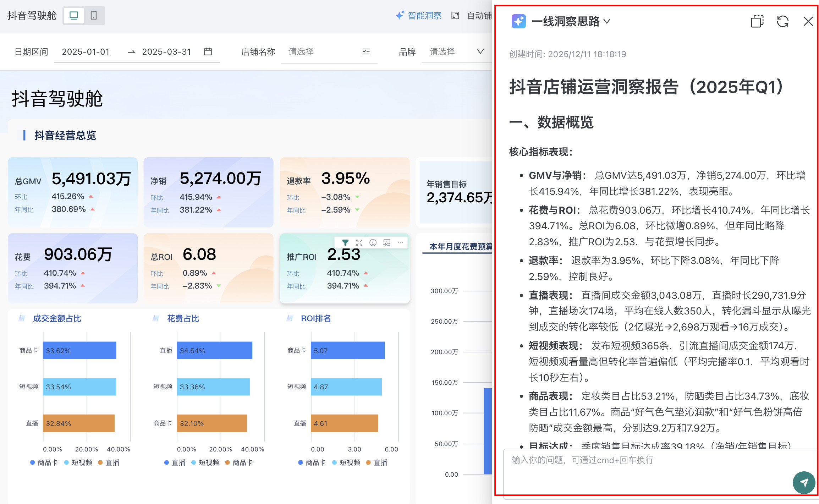The width and height of the screenshot is (819, 504).
Task: Expand 推广ROI card to fullscreen
Action: point(359,243)
